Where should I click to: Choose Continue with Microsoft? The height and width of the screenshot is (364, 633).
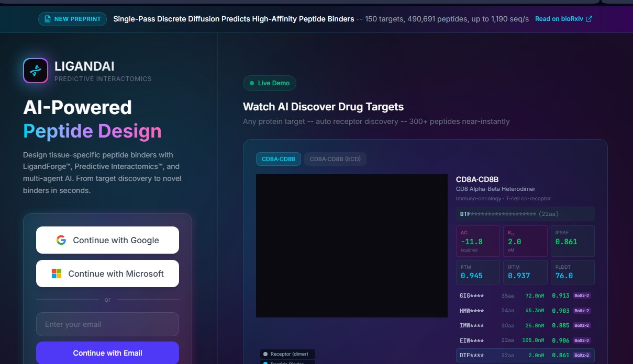point(107,274)
